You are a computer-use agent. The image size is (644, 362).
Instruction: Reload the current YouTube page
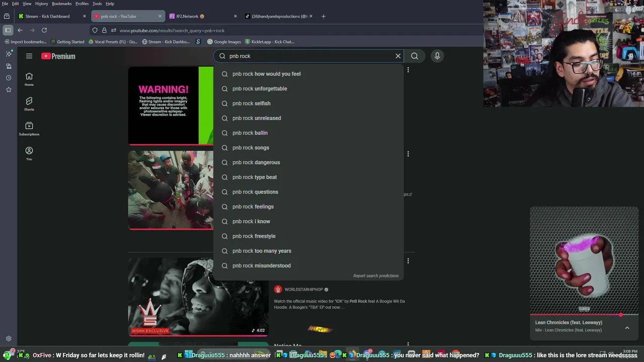click(x=44, y=30)
